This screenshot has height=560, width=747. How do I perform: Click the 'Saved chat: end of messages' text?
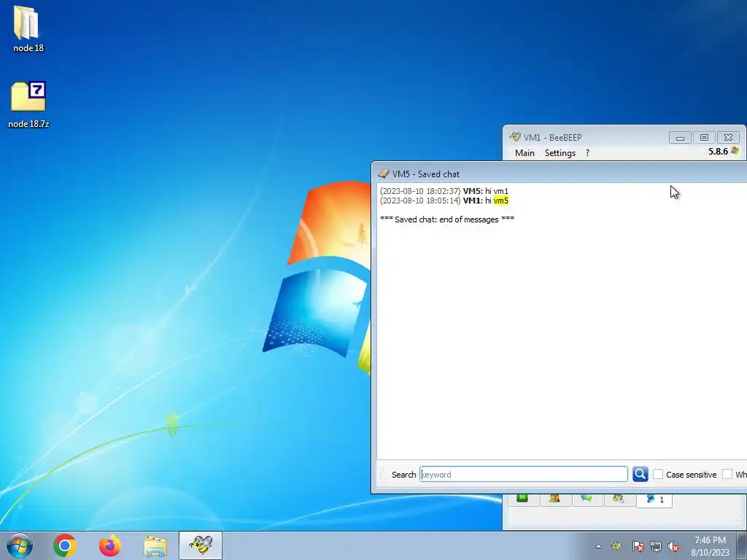446,219
